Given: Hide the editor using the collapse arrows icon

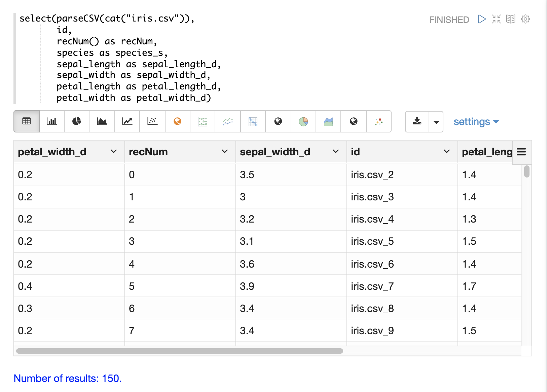Looking at the screenshot, I should 496,19.
